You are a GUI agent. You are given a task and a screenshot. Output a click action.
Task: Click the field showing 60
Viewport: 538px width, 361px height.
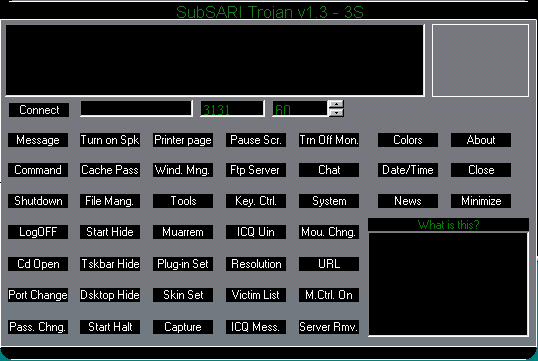pyautogui.click(x=300, y=109)
